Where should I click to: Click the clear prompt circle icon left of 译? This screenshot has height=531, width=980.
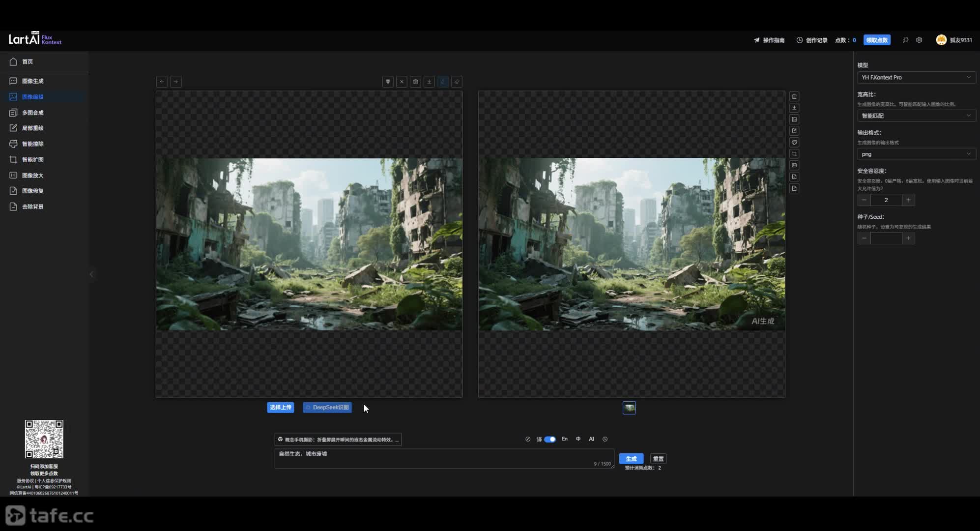[x=528, y=439]
